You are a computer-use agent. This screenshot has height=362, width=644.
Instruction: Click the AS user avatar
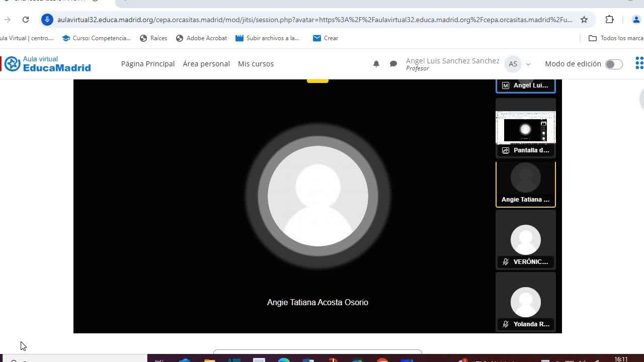point(513,64)
